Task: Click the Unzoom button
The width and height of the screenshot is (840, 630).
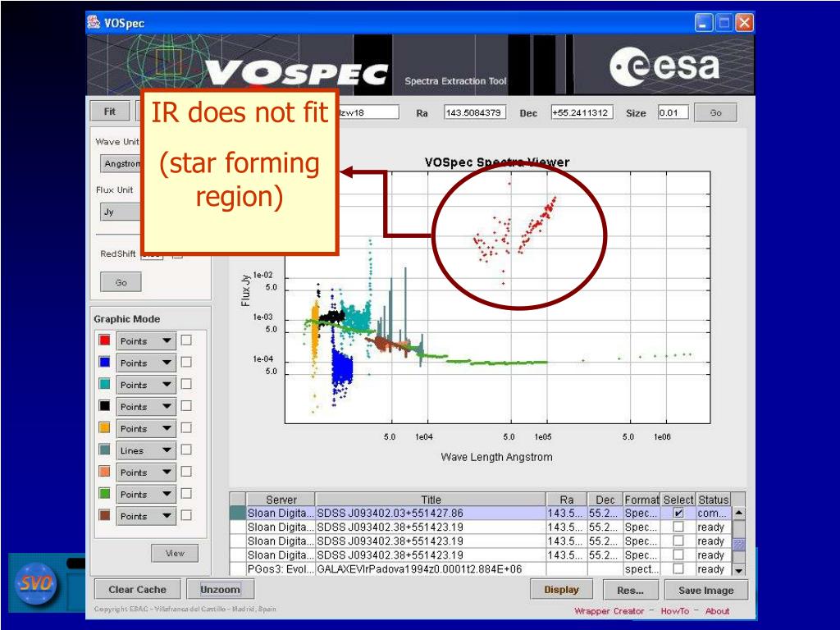Action: (x=220, y=589)
